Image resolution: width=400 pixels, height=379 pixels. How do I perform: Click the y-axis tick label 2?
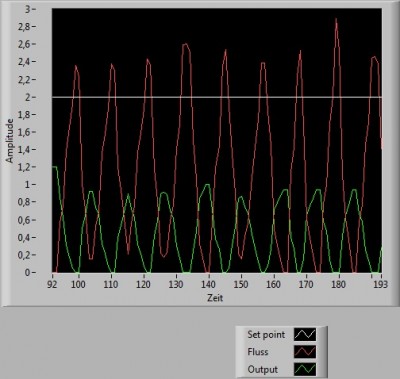tap(27, 97)
